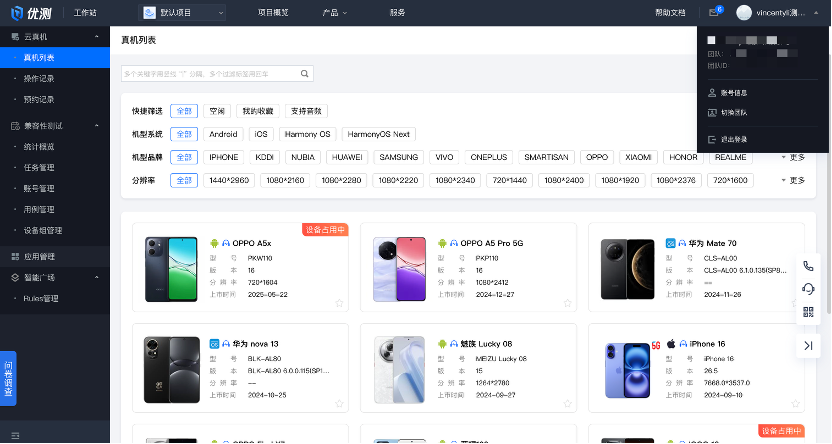Favorite the 华为 nova 13 star
This screenshot has height=444, width=832.
(x=339, y=404)
